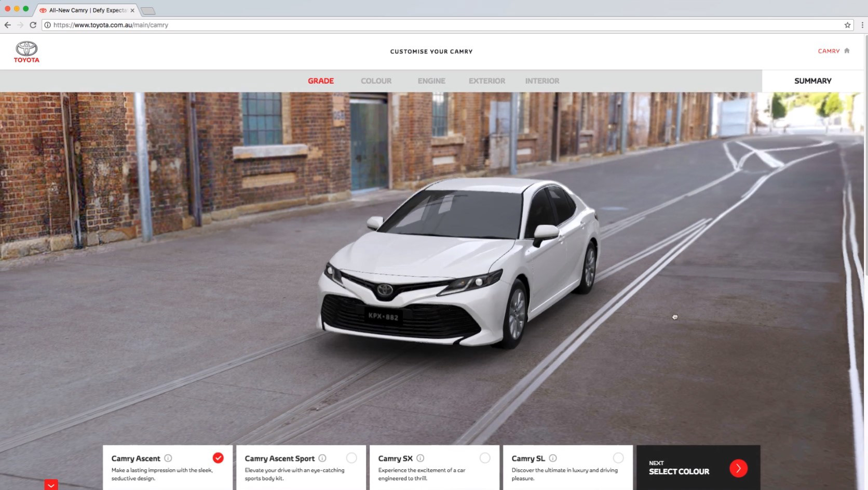Image resolution: width=868 pixels, height=490 pixels.
Task: Open info icon for Camry SL
Action: pyautogui.click(x=553, y=458)
